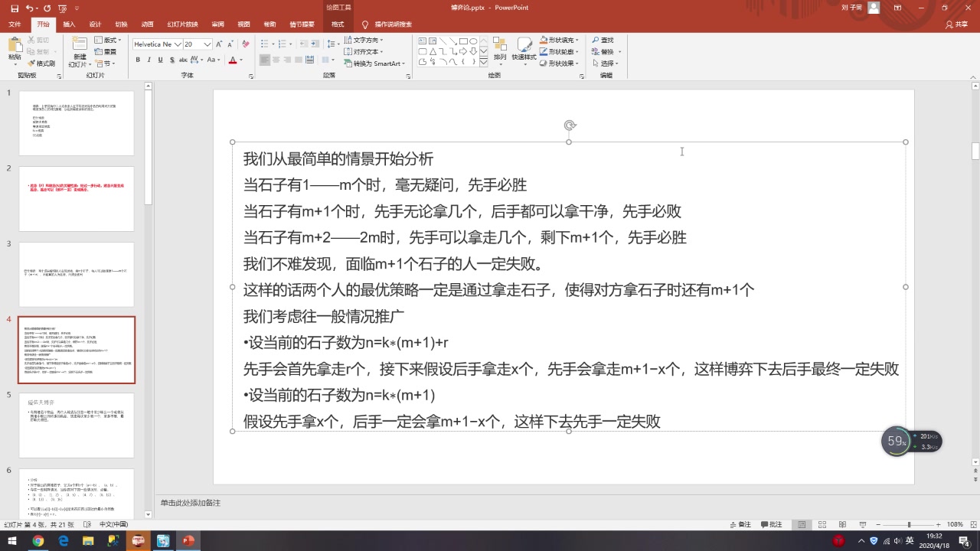Select the oval shape tool

473,41
